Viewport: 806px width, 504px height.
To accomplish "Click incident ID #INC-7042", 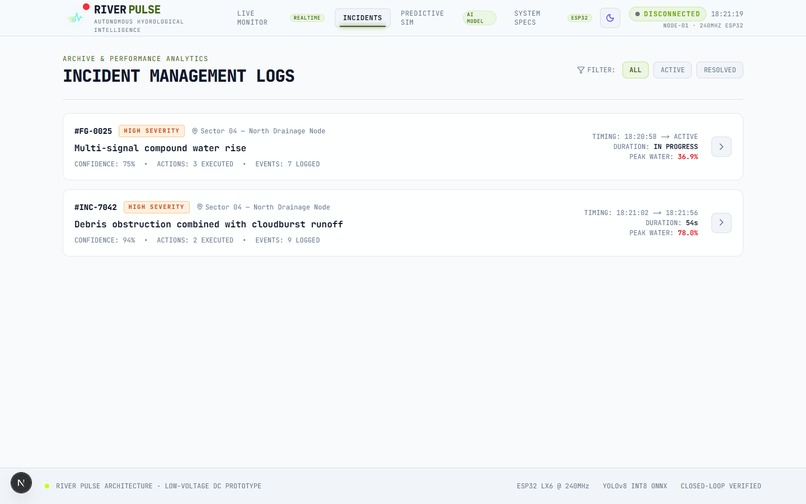I will [96, 207].
